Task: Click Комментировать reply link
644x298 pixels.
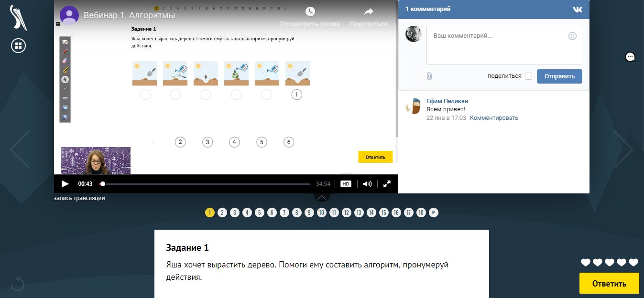Action: pyautogui.click(x=494, y=118)
